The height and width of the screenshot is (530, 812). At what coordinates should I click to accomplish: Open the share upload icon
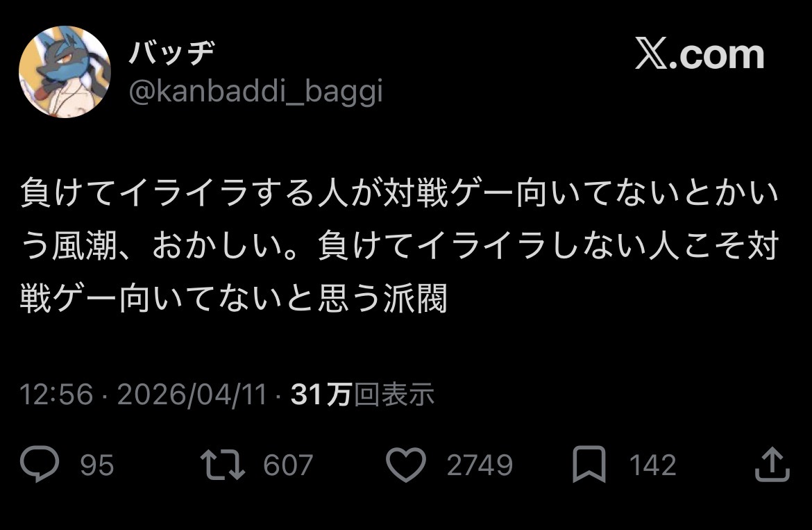tap(772, 464)
